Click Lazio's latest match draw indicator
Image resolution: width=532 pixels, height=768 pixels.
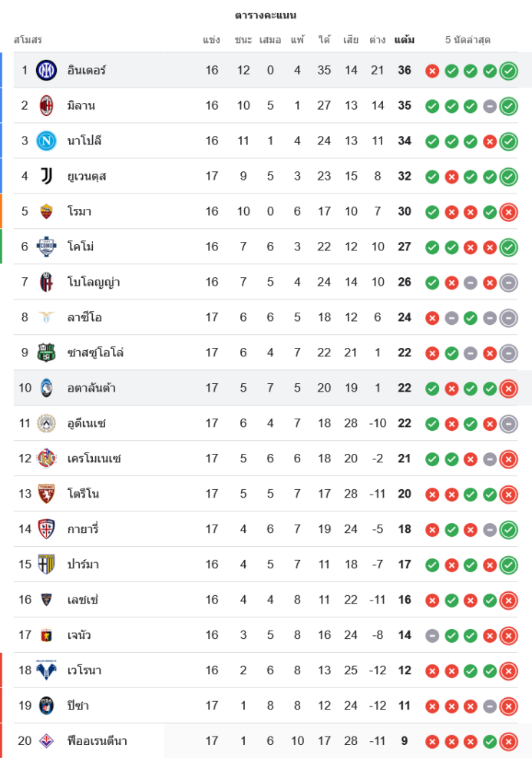(508, 318)
